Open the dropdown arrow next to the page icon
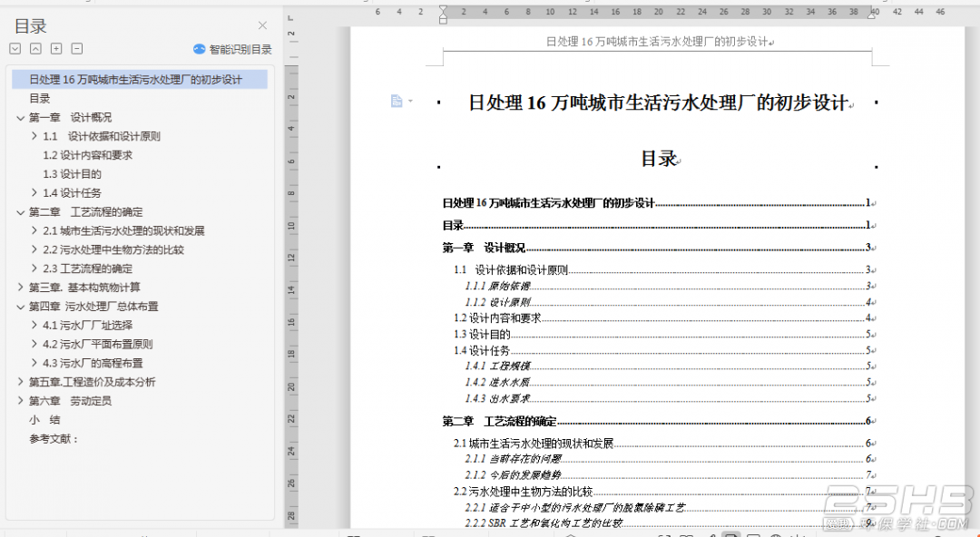The image size is (980, 537). tap(411, 101)
